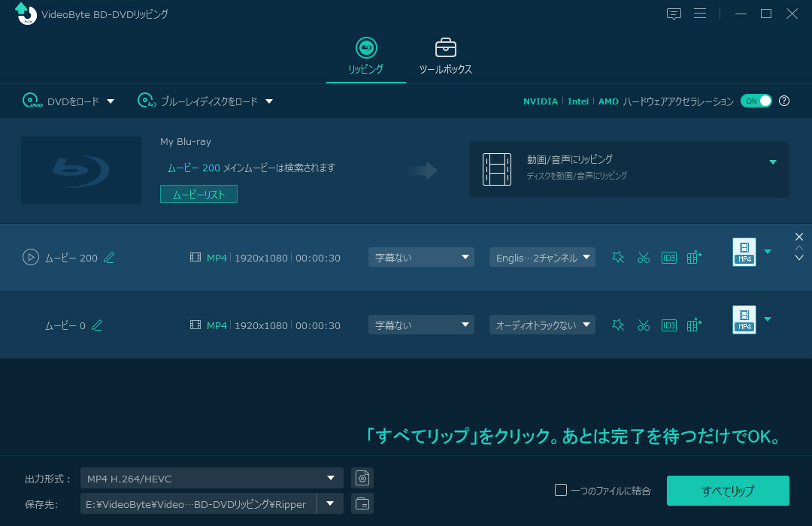The height and width of the screenshot is (526, 812).
Task: Click the 保存先 path field
Action: click(198, 503)
